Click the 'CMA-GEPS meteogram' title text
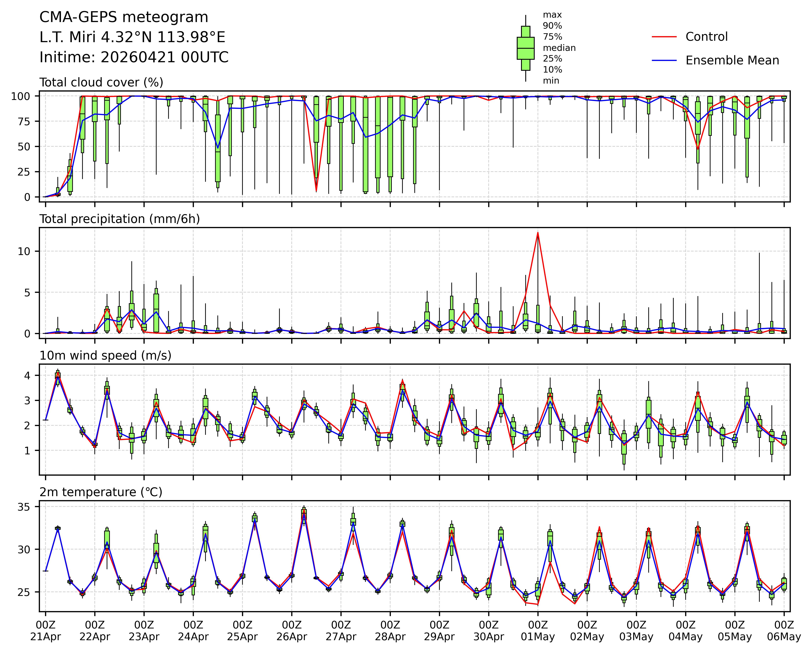 (124, 17)
